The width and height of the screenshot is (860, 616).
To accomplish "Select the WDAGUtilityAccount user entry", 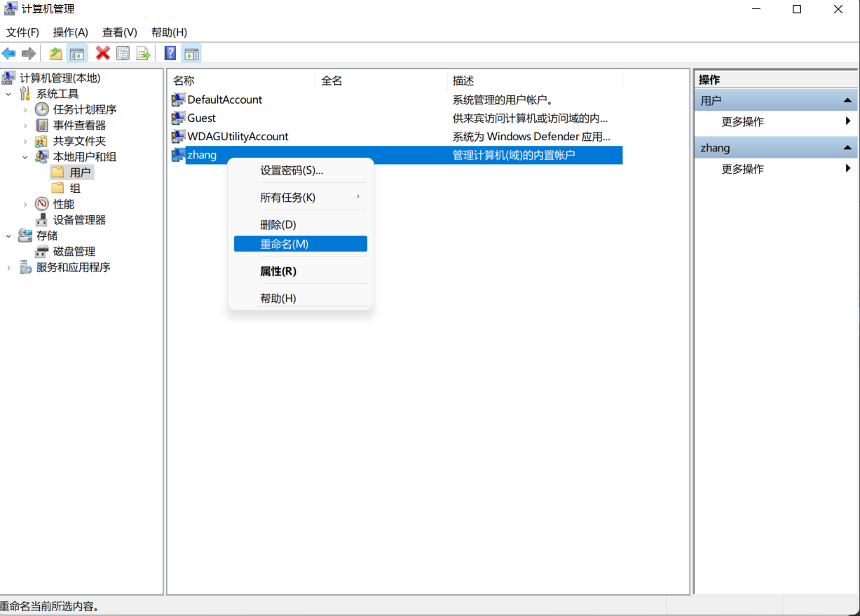I will tap(238, 137).
